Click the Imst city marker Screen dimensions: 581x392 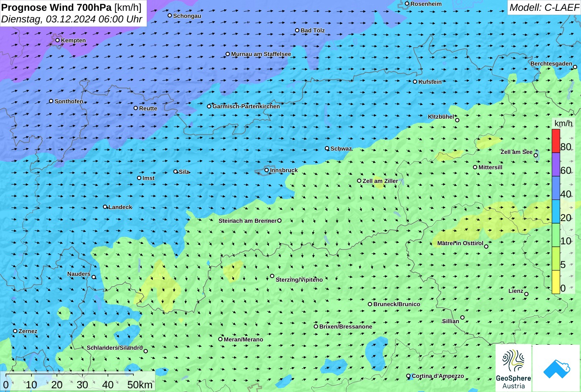tap(139, 178)
